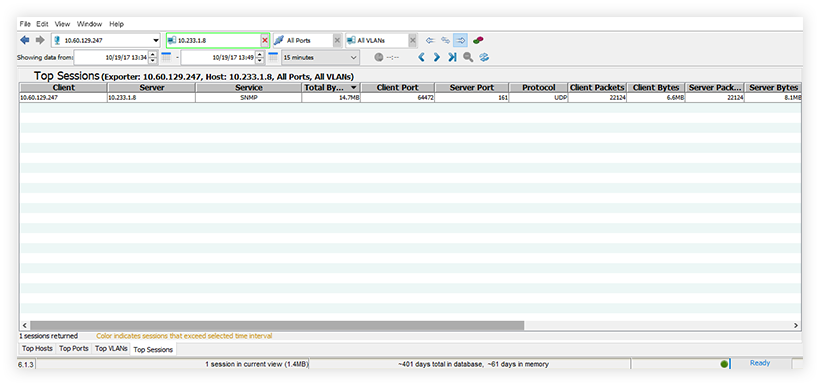Open the Help menu
The height and width of the screenshot is (387, 821).
point(116,24)
